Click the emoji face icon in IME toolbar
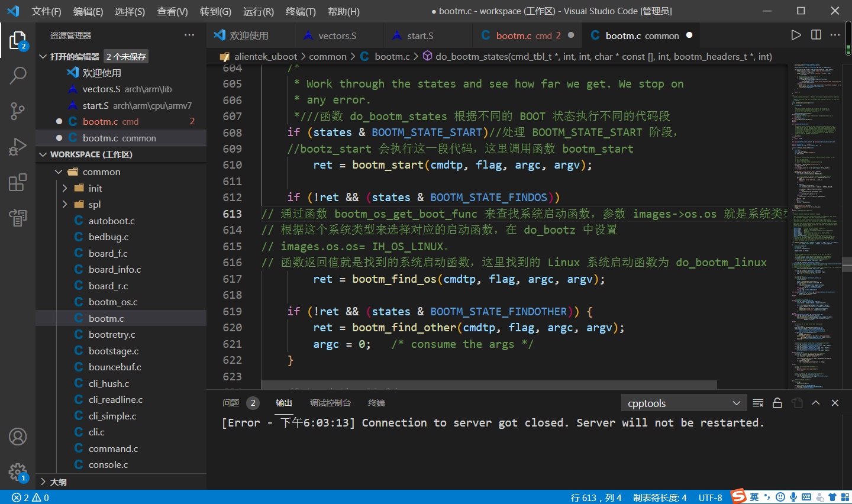 click(780, 497)
